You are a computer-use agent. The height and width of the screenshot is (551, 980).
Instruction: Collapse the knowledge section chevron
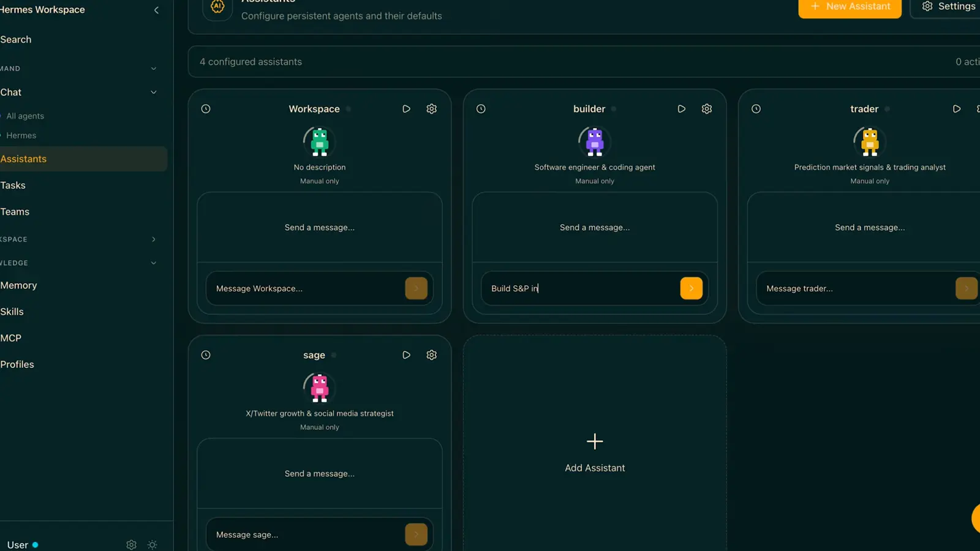[154, 263]
